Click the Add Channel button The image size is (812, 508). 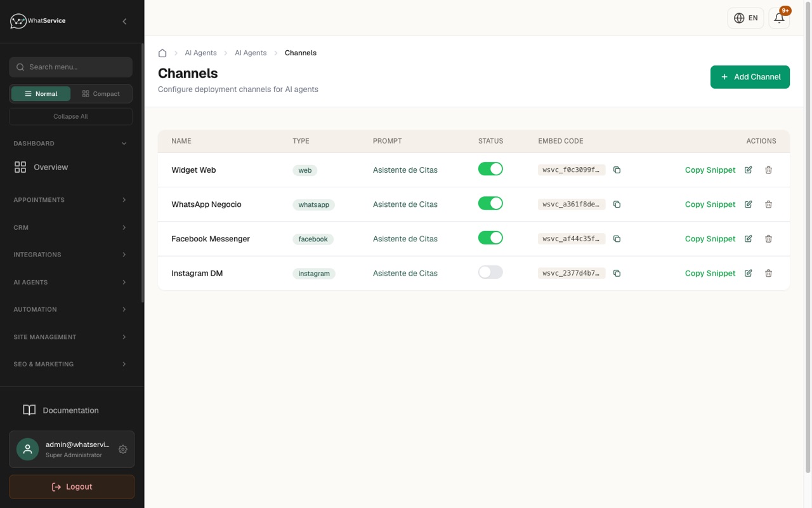coord(750,77)
